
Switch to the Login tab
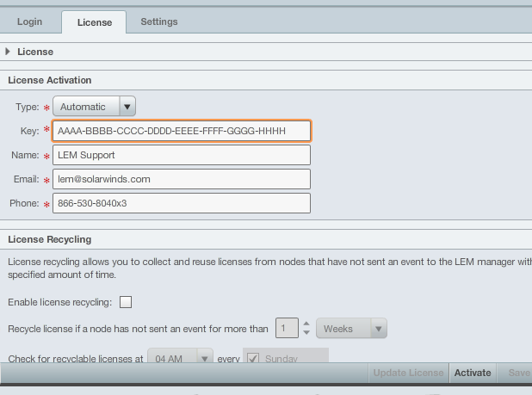click(30, 22)
